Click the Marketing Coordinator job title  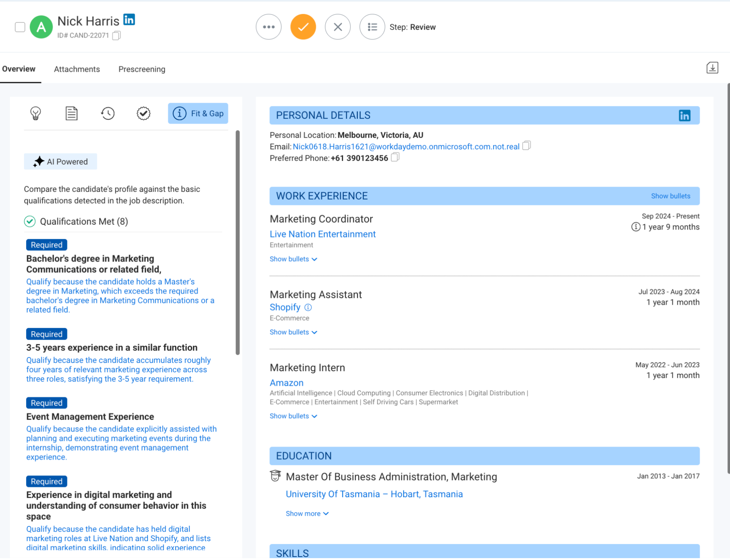pyautogui.click(x=321, y=219)
